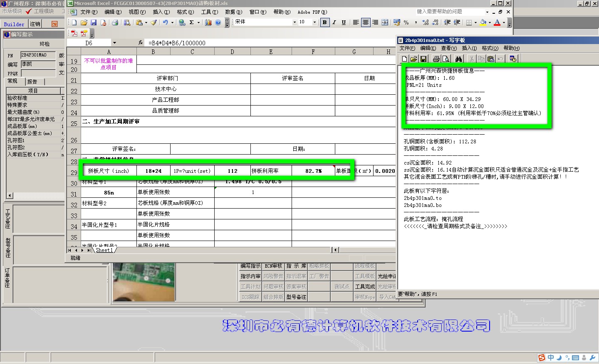Open Paste options dropdown arrow
Screen dimensions: 599x364
(x=146, y=22)
